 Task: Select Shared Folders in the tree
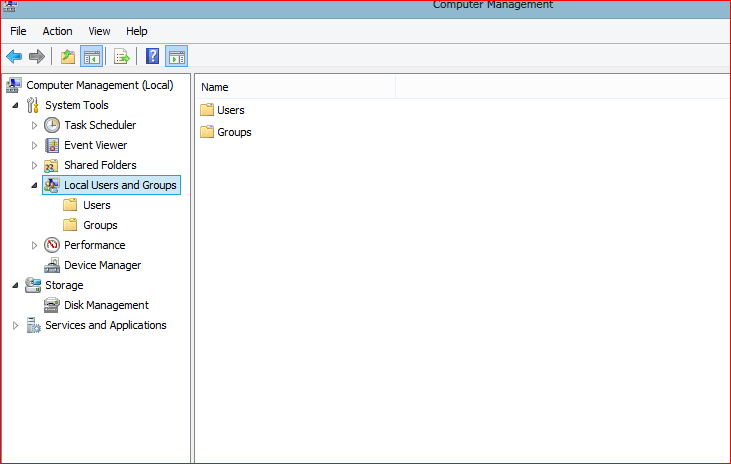[100, 166]
